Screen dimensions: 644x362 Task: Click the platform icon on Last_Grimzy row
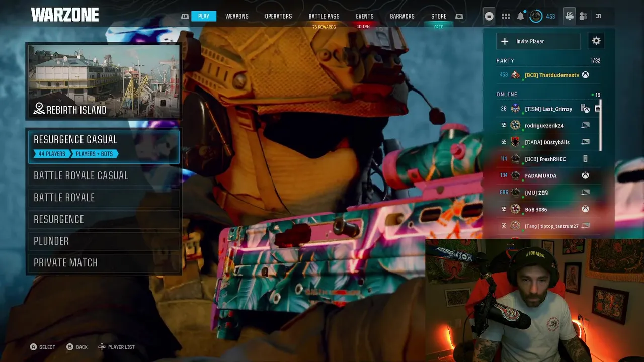(x=585, y=109)
